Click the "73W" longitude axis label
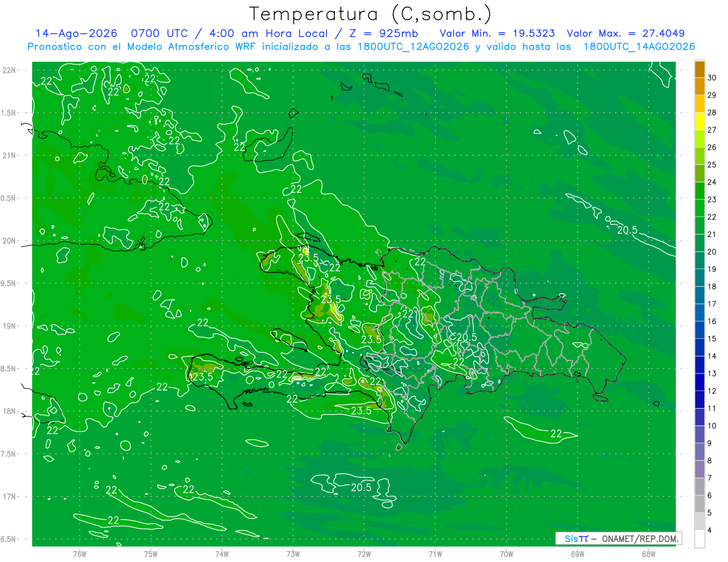The height and width of the screenshot is (562, 728). [293, 554]
